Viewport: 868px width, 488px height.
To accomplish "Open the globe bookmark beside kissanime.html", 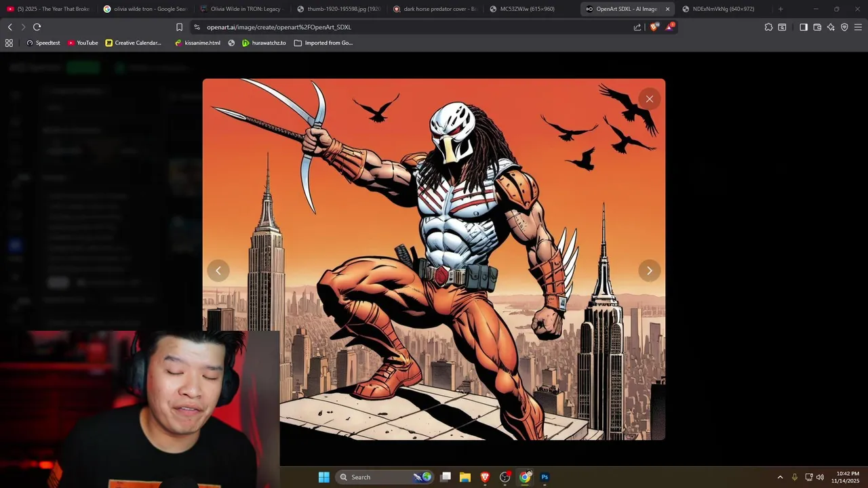I will (231, 43).
